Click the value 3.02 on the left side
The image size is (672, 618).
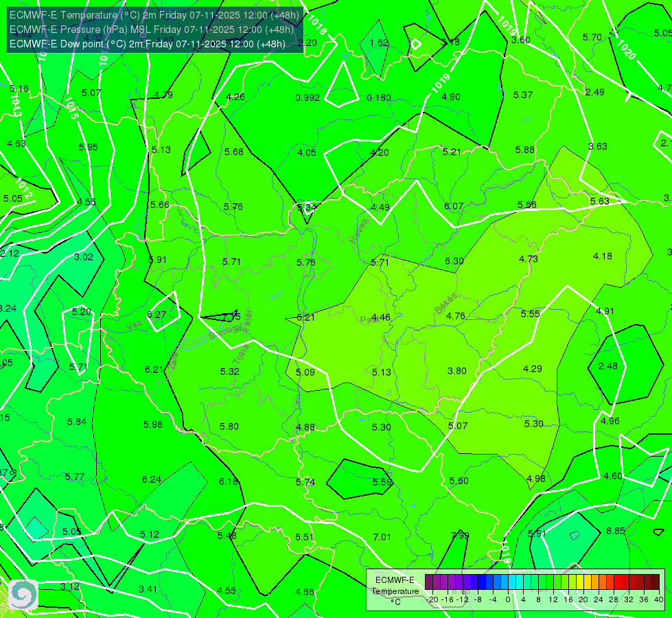tap(84, 257)
